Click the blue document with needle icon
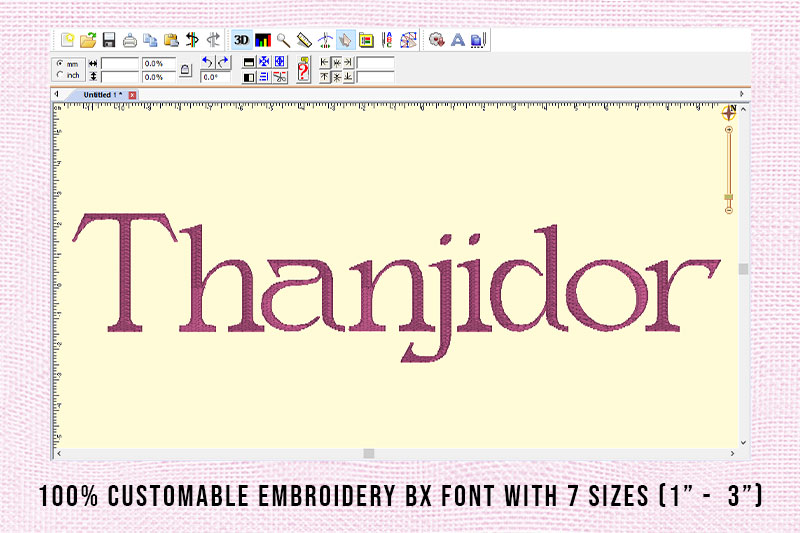 478,40
